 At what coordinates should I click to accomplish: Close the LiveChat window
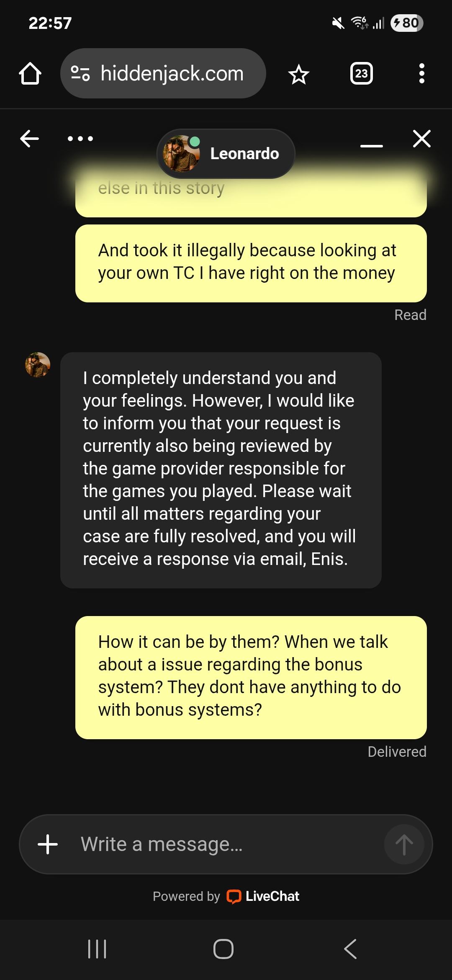pyautogui.click(x=421, y=139)
